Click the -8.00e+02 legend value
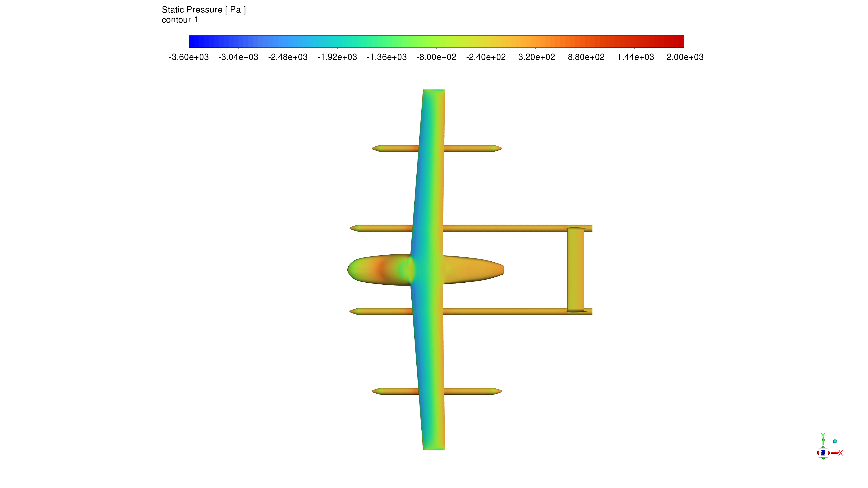The image size is (868, 488). 436,57
